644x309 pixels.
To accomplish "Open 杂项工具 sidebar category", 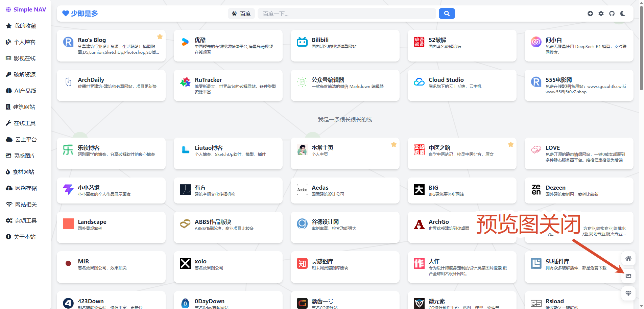I will [22, 220].
